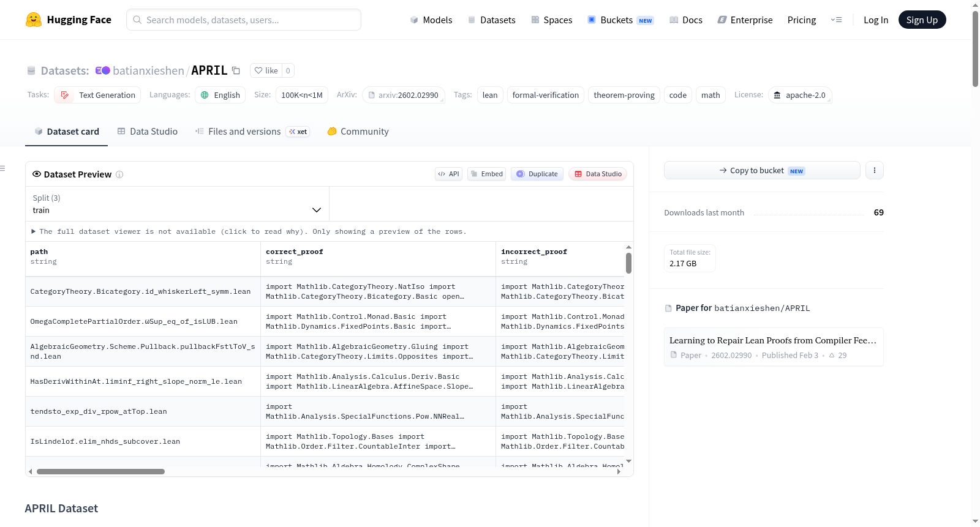Select the formal-verification tag
The height and width of the screenshot is (527, 980).
click(x=546, y=95)
